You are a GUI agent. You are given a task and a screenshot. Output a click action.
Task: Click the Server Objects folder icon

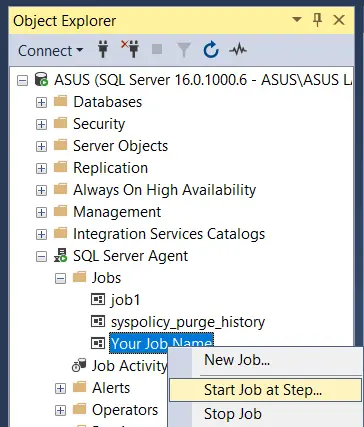point(61,145)
